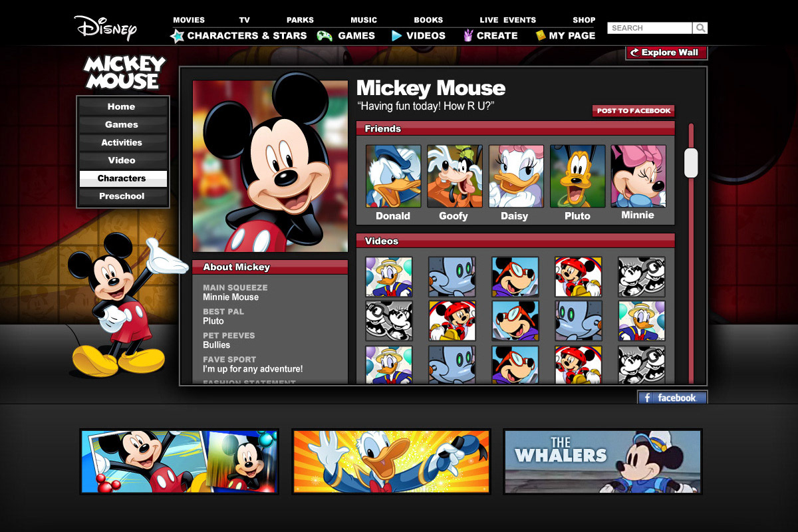Go to Games in main navigation
This screenshot has height=532, width=798.
(356, 36)
